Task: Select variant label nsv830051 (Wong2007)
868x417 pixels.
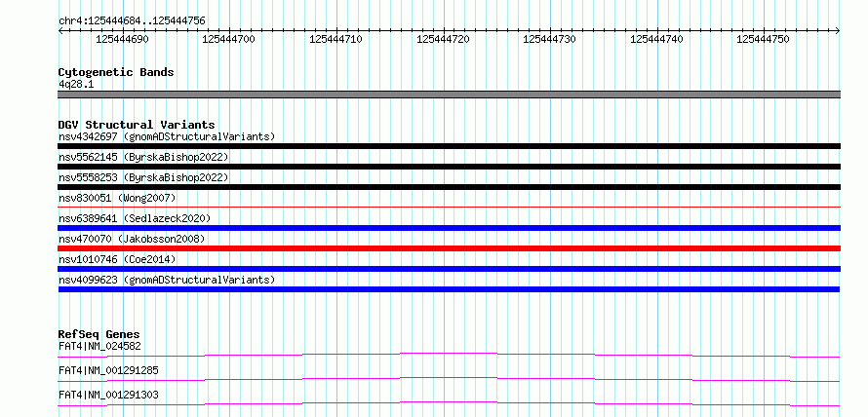Action: [117, 198]
